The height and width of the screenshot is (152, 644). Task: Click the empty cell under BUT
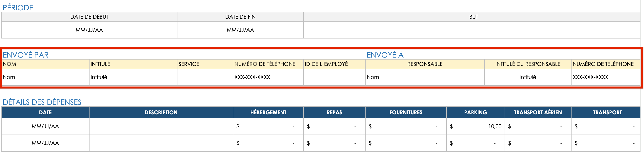tap(472, 30)
